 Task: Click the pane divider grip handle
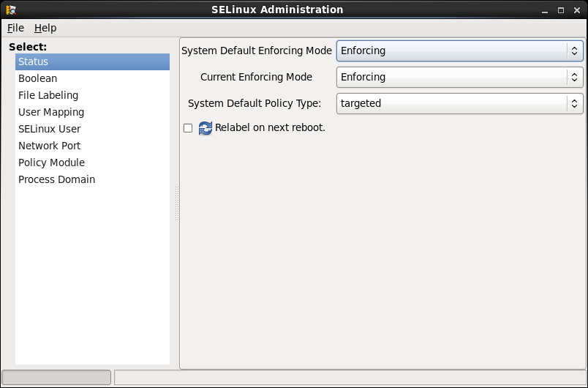click(177, 204)
